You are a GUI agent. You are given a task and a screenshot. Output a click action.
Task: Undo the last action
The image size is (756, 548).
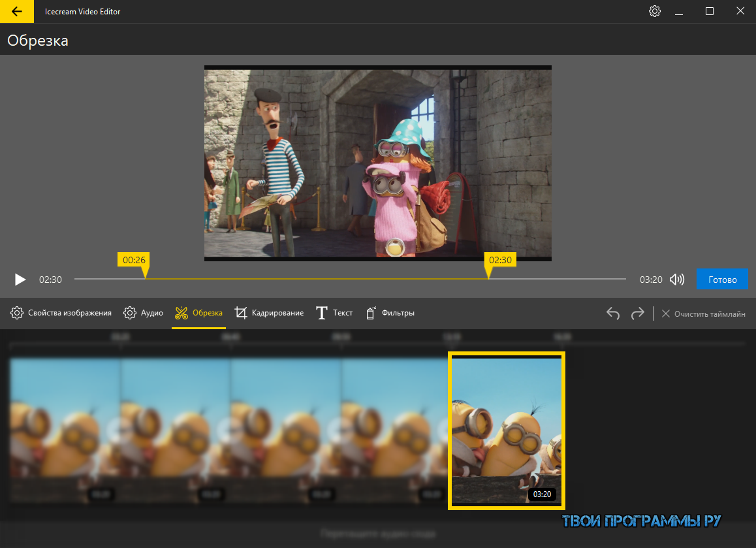point(613,314)
